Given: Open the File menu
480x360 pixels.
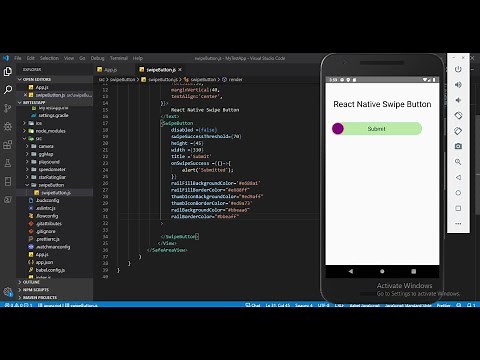Looking at the screenshot, I should tap(18, 58).
